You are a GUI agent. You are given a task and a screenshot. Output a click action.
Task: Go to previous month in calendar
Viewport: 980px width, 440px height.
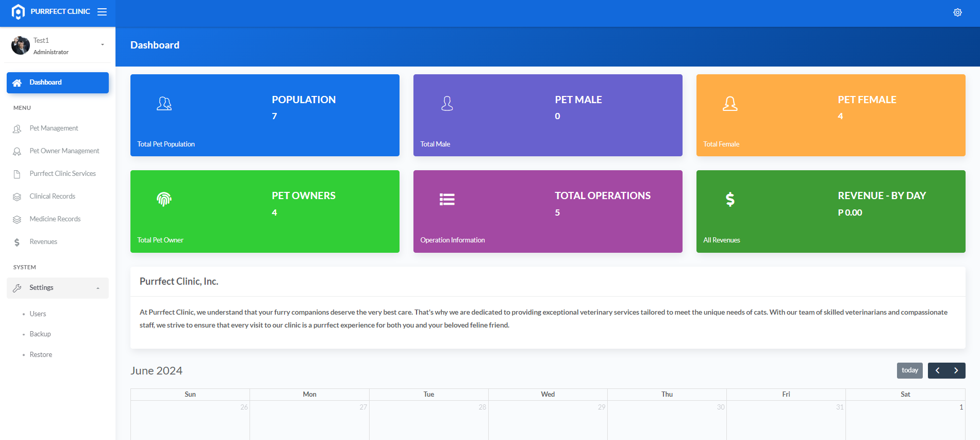click(x=937, y=370)
